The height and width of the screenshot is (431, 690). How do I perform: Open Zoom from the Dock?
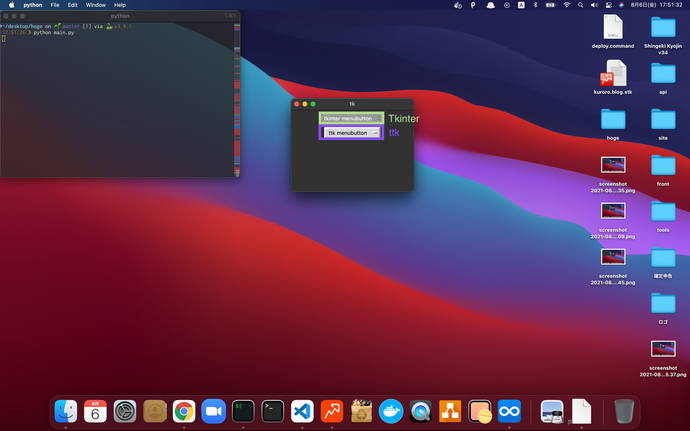pos(213,411)
